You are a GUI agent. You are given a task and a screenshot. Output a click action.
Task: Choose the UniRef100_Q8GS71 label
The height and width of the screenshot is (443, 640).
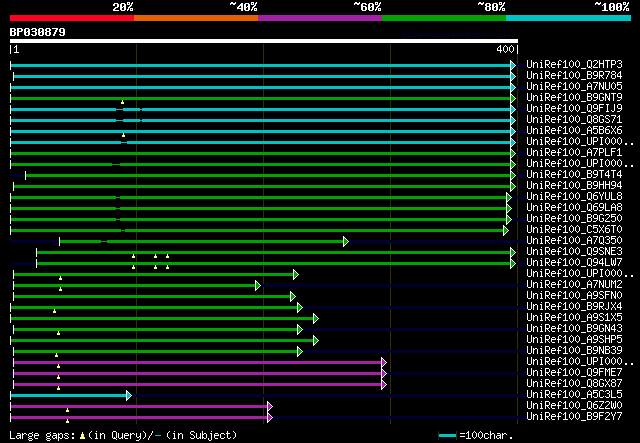tap(574, 120)
